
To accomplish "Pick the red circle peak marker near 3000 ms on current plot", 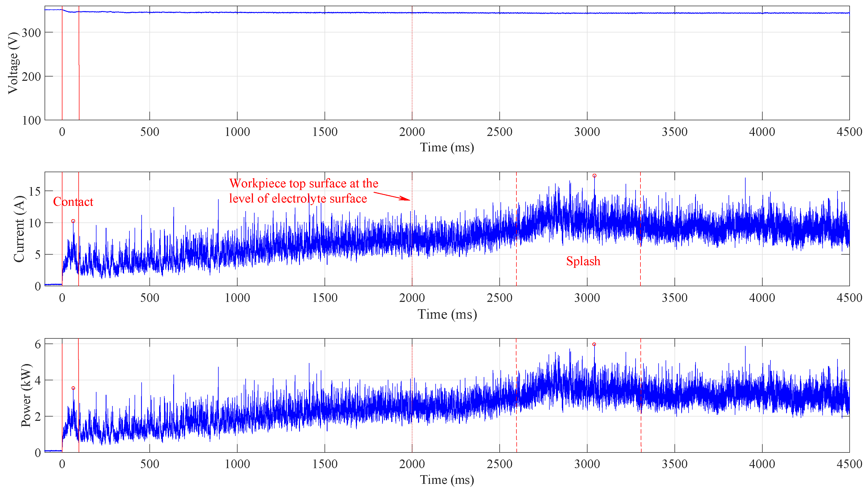I will [594, 176].
